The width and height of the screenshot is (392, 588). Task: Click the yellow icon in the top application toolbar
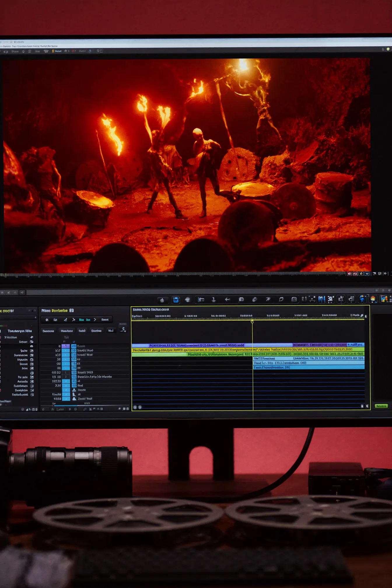pyautogui.click(x=53, y=51)
